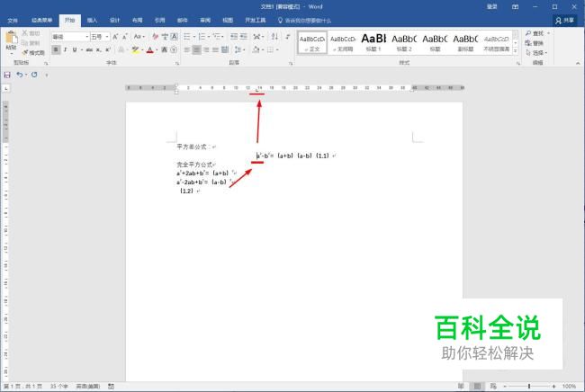Decrease font size with shrink font icon
Viewport: 585px width, 392px height.
[125, 37]
